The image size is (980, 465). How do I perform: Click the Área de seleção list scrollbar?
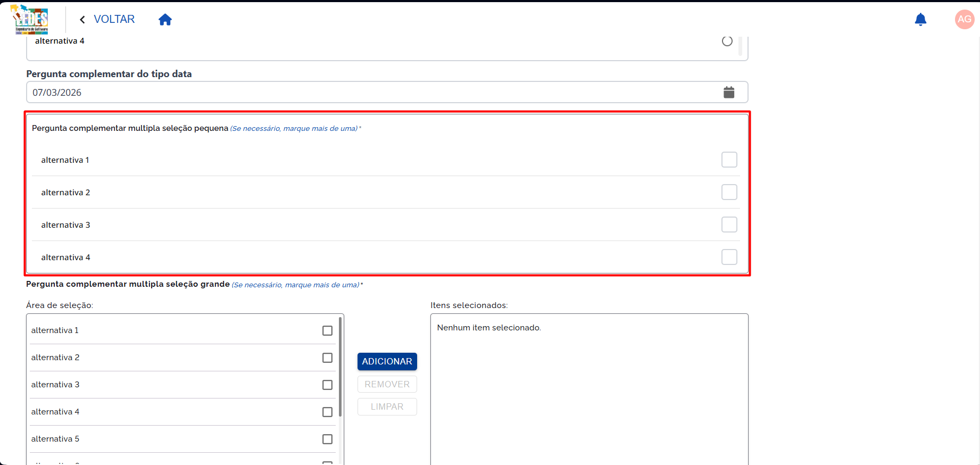click(340, 367)
